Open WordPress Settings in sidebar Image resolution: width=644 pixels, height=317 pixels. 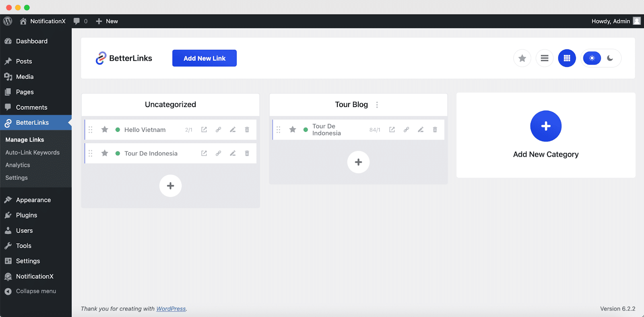pyautogui.click(x=36, y=261)
